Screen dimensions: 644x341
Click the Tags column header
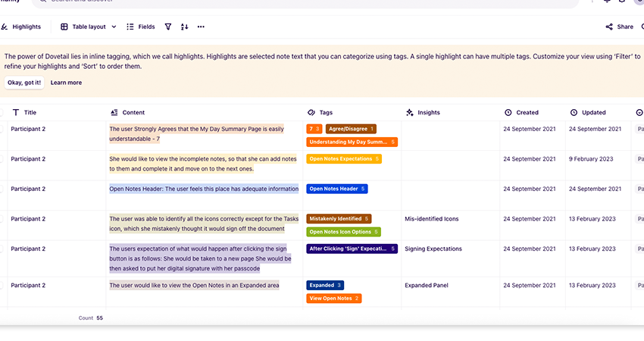[325, 112]
